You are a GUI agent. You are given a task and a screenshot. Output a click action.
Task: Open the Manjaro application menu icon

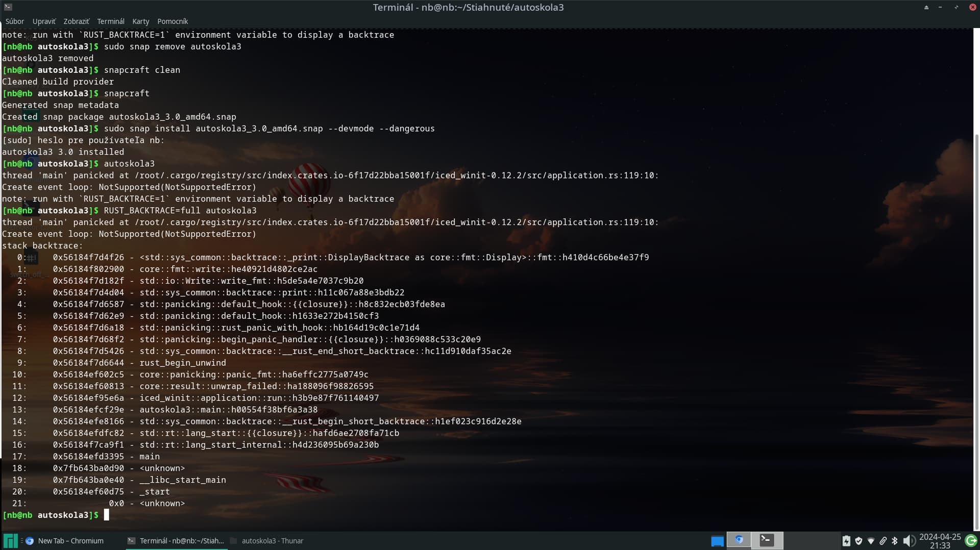point(10,541)
